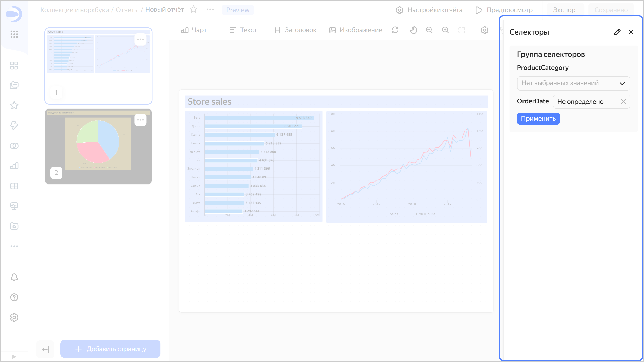644x362 pixels.
Task: Click the refresh icon in toolbar
Action: click(x=395, y=30)
